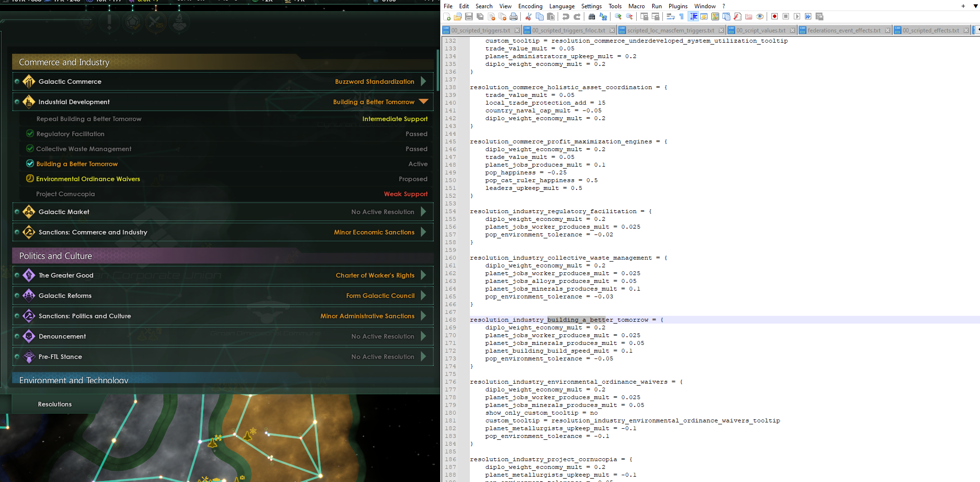The height and width of the screenshot is (482, 980).
Task: Click the Undo arrow icon
Action: [565, 16]
